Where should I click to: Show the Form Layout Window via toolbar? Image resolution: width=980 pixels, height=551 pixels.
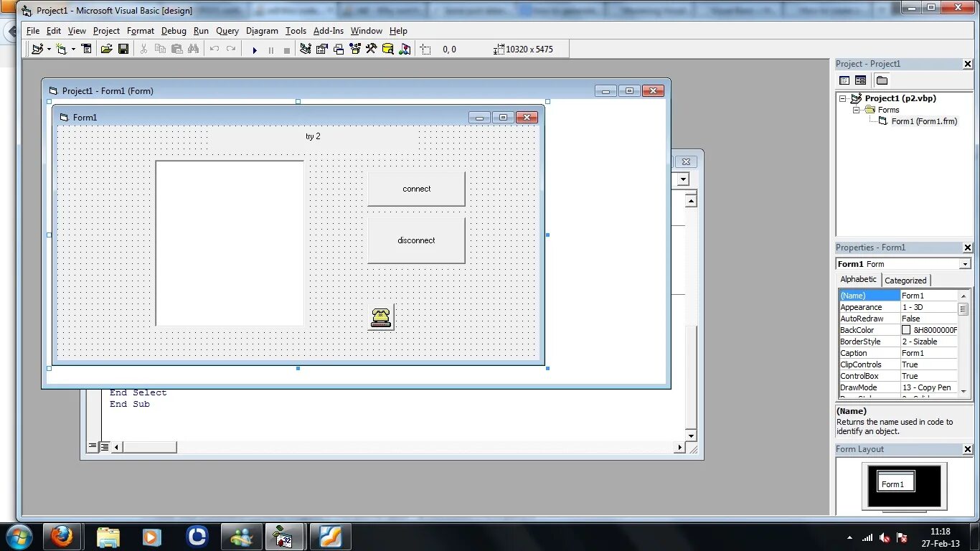339,49
